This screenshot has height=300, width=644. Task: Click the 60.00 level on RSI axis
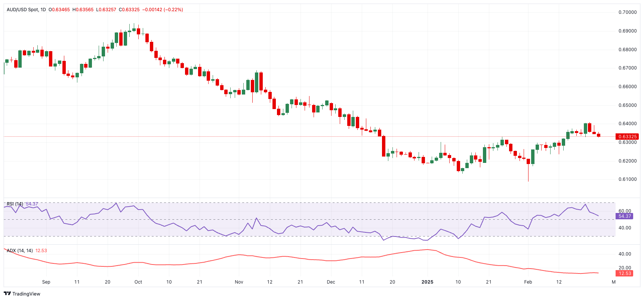click(x=625, y=211)
